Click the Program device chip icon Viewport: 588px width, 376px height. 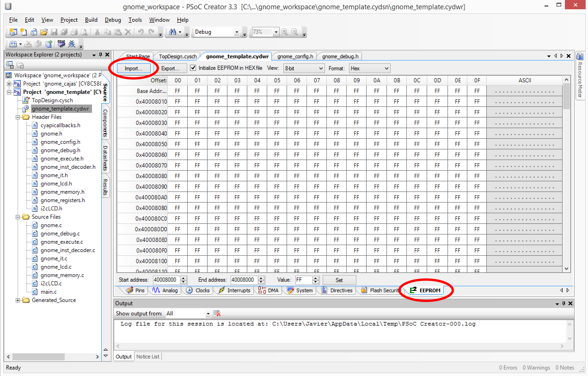[x=61, y=44]
